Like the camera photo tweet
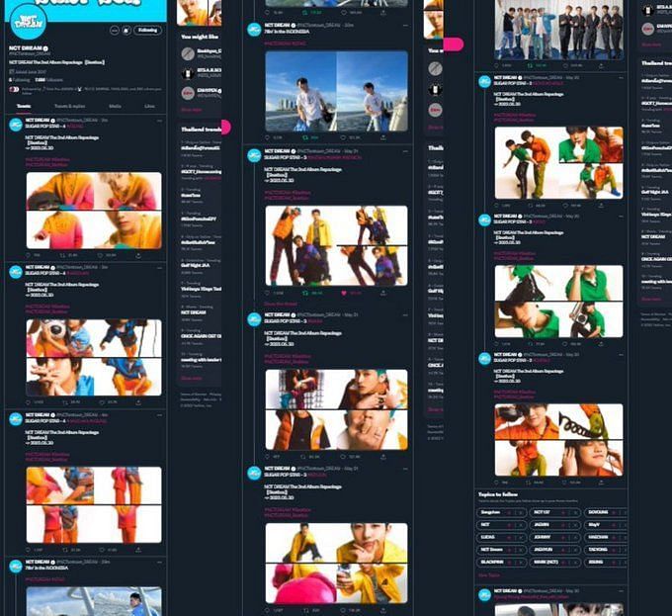Image resolution: width=672 pixels, height=616 pixels. (x=102, y=402)
